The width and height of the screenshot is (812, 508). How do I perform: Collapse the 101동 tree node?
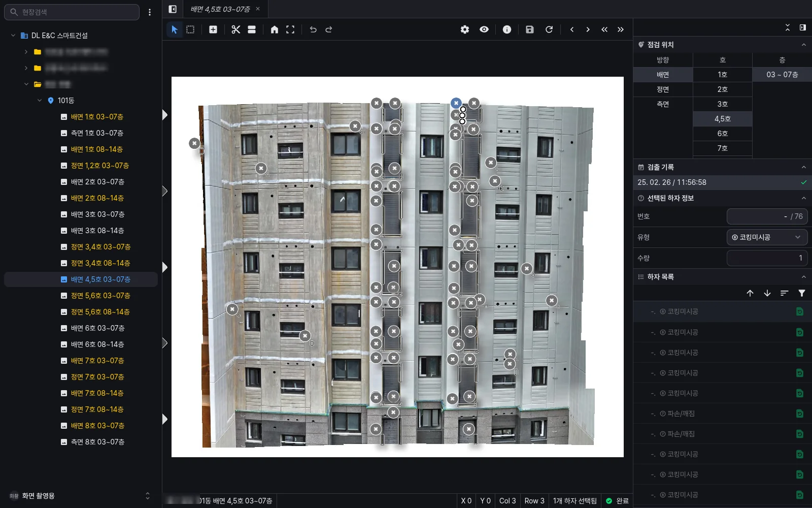pyautogui.click(x=40, y=101)
